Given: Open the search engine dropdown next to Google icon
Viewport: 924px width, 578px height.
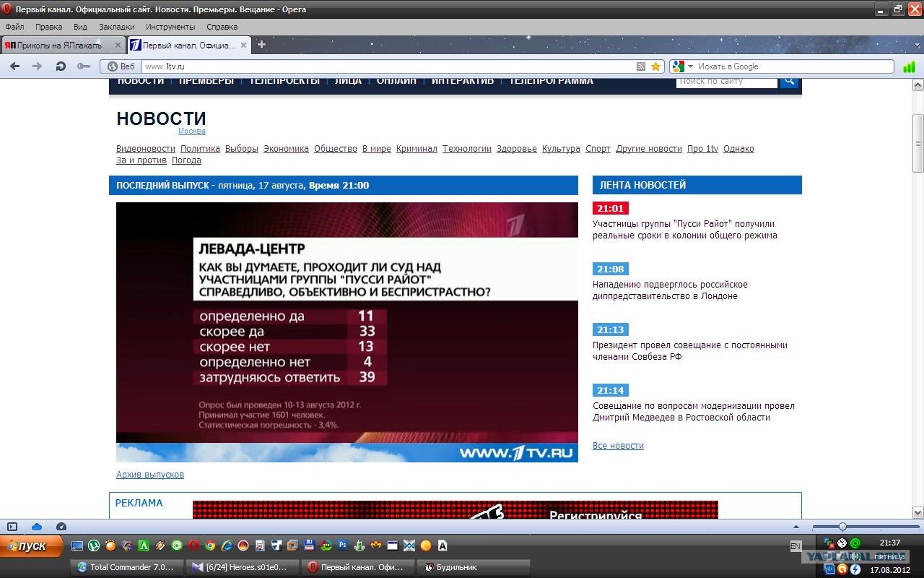Looking at the screenshot, I should pos(690,66).
